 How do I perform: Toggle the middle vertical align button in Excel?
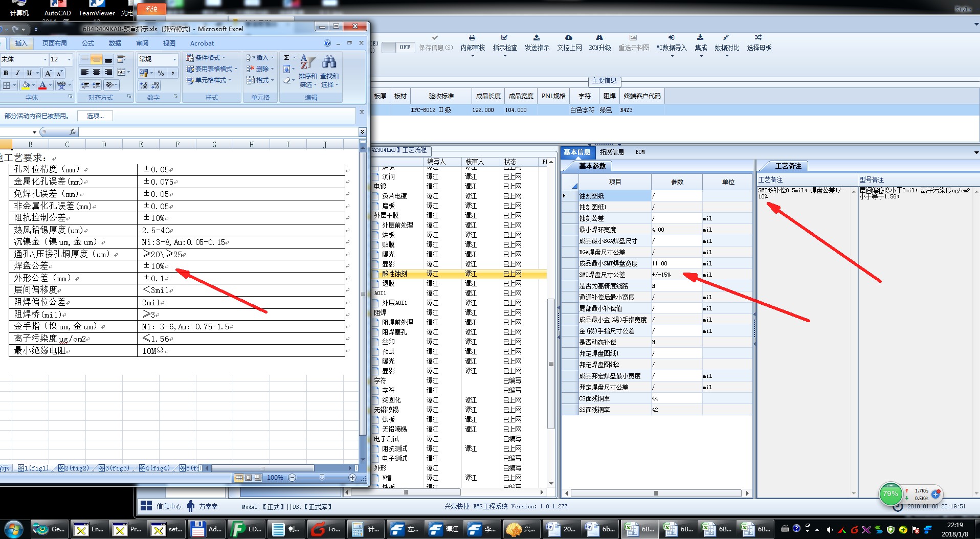(97, 59)
